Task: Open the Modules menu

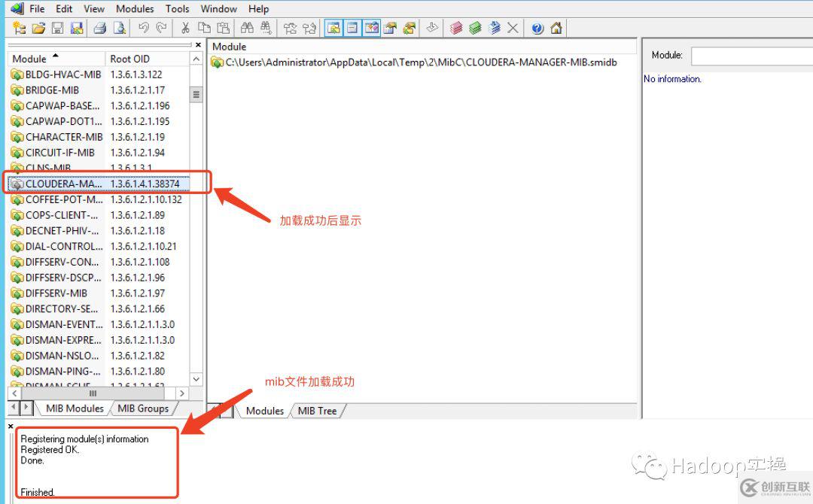Action: (135, 9)
